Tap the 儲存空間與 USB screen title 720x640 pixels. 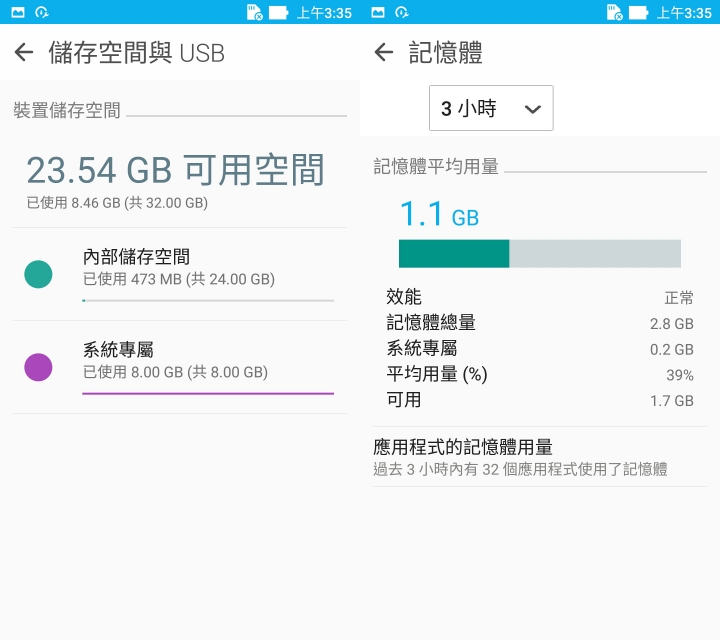coord(136,52)
